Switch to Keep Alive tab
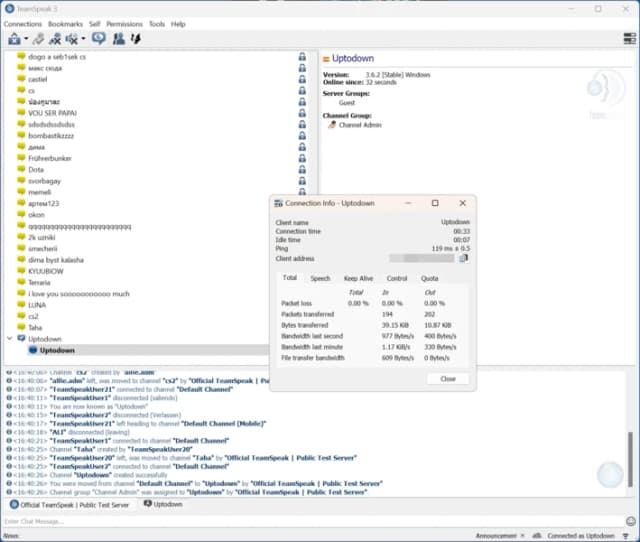 [358, 278]
